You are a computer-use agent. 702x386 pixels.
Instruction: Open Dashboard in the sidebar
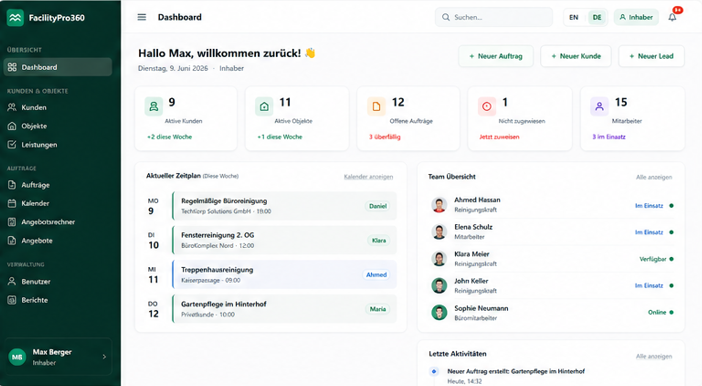[x=58, y=67]
